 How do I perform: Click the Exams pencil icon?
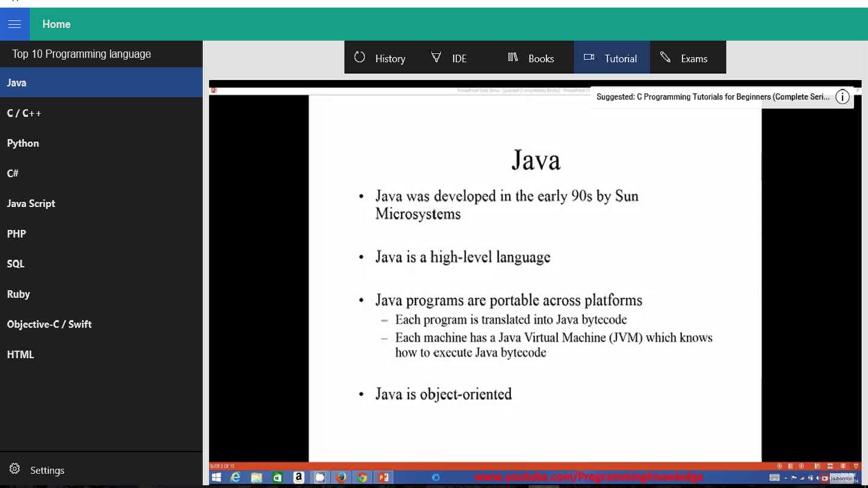pos(665,57)
